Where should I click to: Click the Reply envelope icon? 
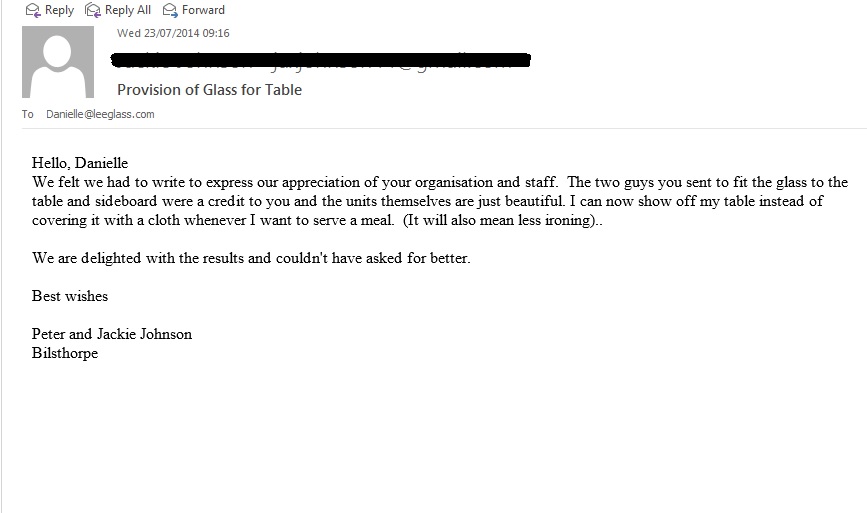(33, 10)
